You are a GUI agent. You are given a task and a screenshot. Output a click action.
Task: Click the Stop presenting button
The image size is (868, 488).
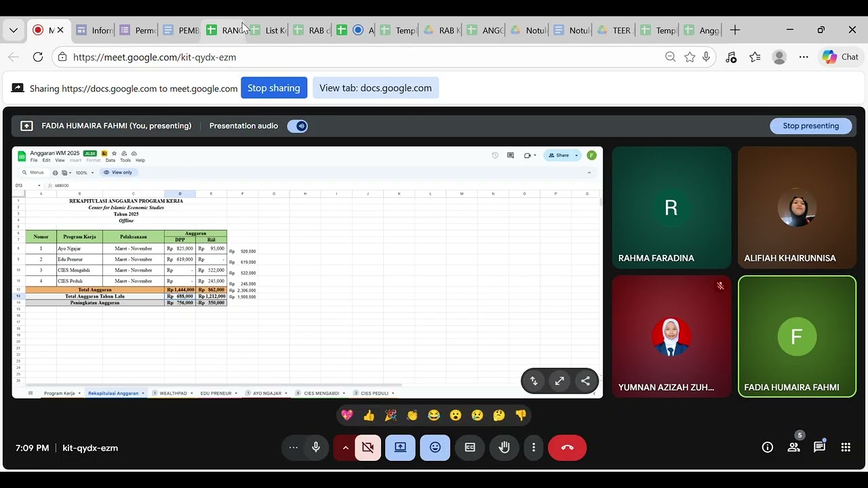pyautogui.click(x=811, y=126)
